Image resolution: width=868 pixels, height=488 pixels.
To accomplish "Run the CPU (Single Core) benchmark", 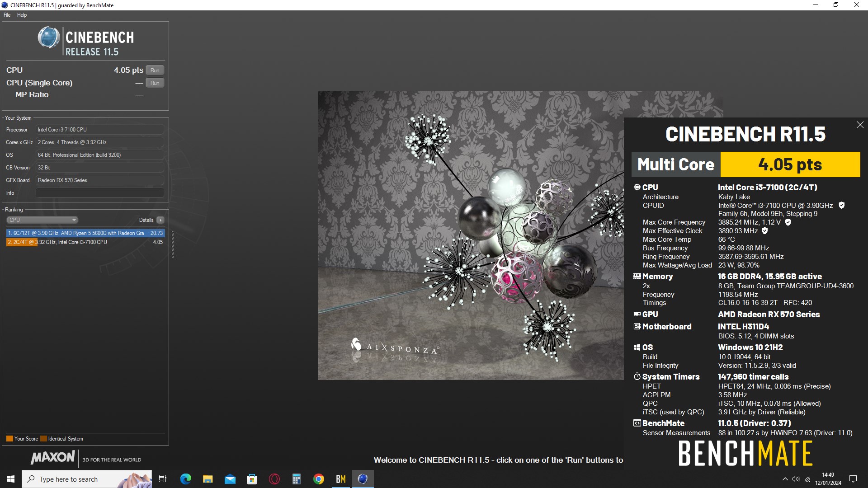I will pos(155,83).
